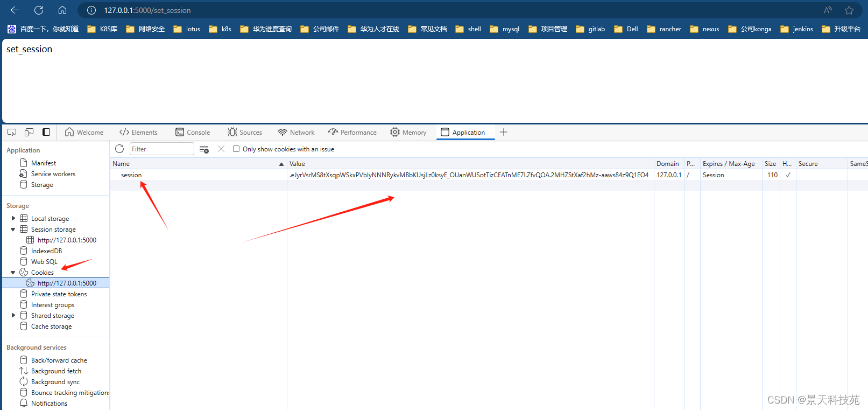
Task: Collapse Cookies tree node
Action: 13,272
